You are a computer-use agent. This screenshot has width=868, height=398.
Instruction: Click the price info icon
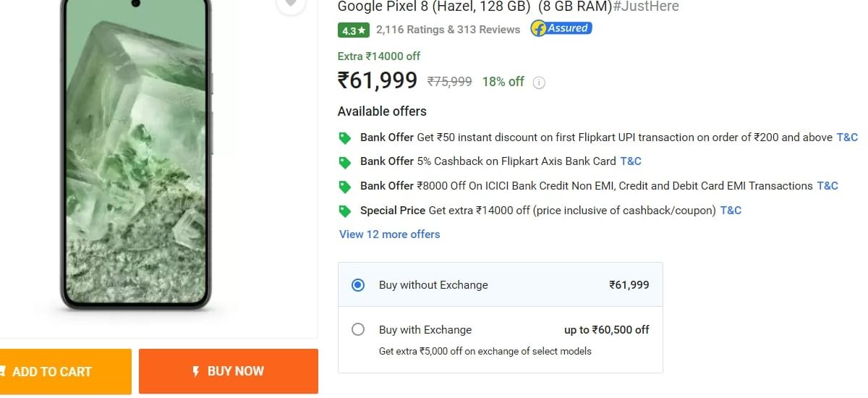click(539, 82)
